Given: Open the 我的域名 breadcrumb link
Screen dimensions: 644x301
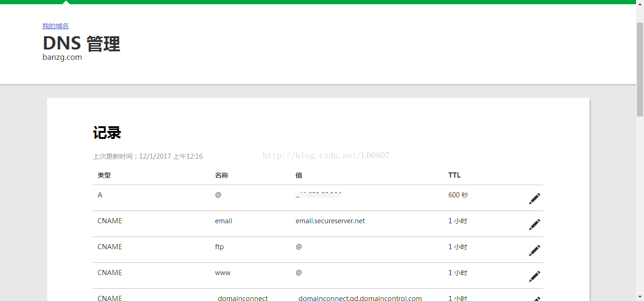Looking at the screenshot, I should click(x=56, y=26).
